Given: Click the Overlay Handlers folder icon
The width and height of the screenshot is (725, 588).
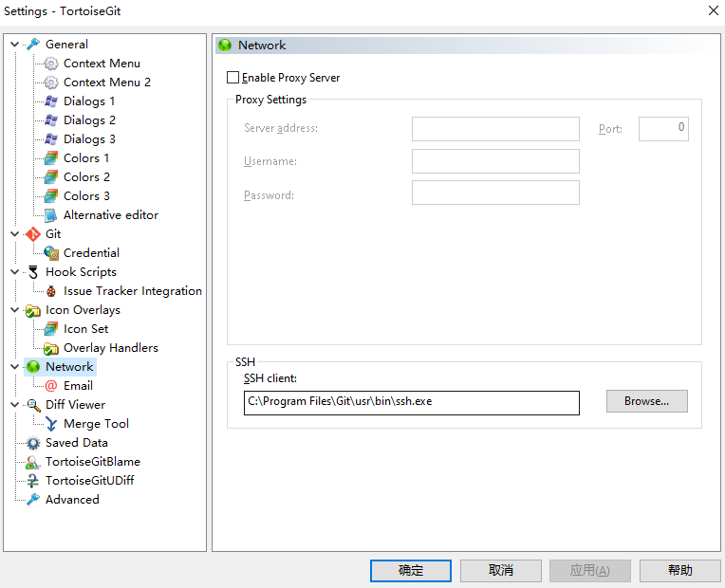Looking at the screenshot, I should (x=51, y=348).
